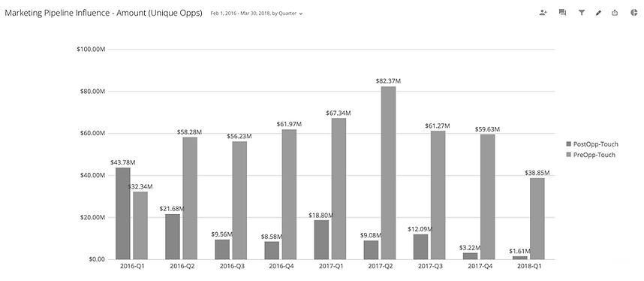Select the 2016-Q1 PostOpp-Touch bar
This screenshot has height=281, width=644.
point(123,213)
